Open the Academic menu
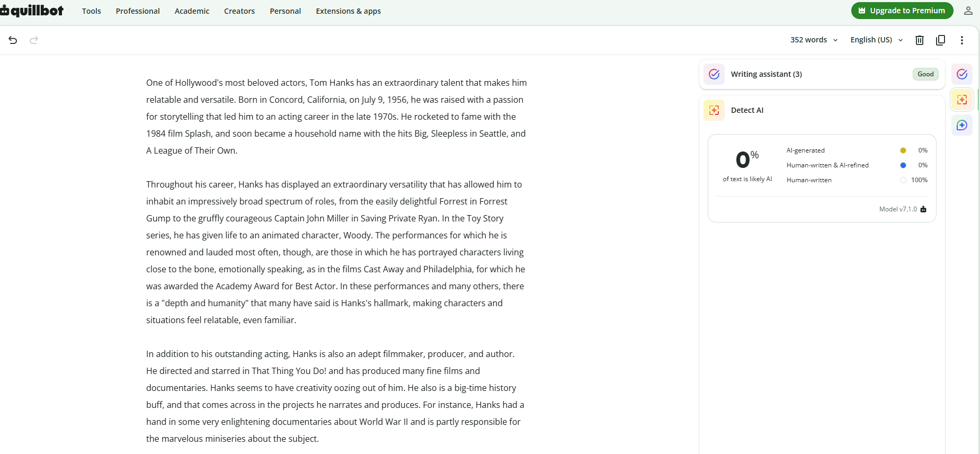 [x=192, y=11]
